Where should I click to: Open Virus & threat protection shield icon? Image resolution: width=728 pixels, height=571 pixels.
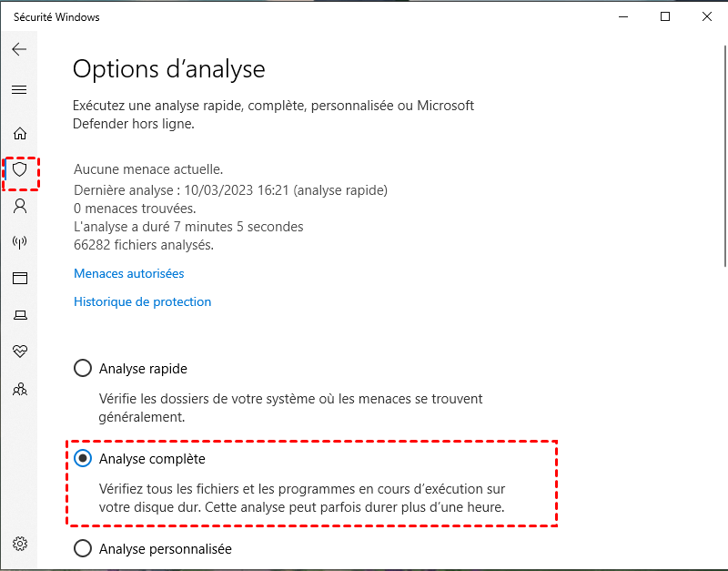click(x=19, y=169)
